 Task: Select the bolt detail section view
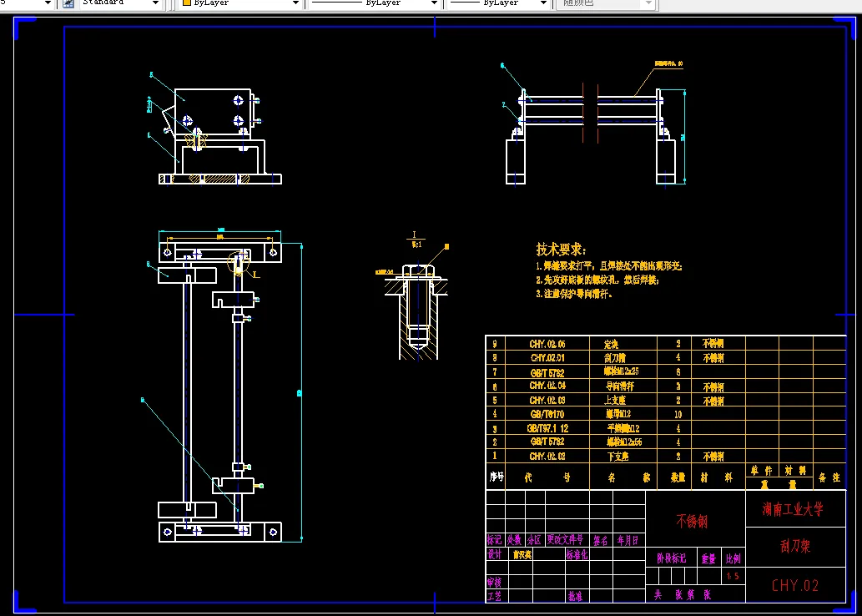pos(416,311)
